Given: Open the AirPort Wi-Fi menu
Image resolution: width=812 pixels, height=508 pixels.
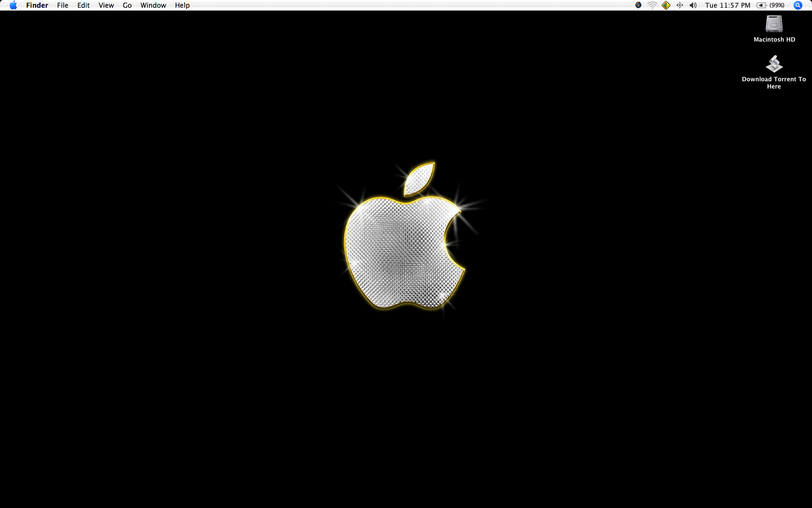Looking at the screenshot, I should coord(652,5).
